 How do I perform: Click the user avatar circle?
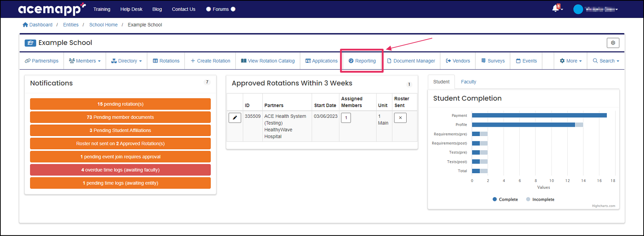(x=578, y=9)
